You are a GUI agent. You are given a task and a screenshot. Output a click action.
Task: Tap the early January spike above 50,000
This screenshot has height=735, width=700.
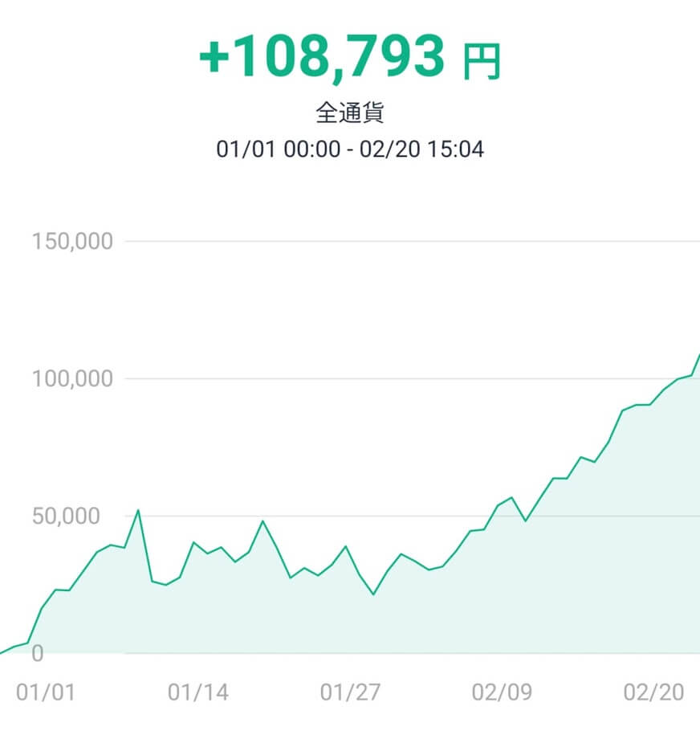tap(138, 510)
